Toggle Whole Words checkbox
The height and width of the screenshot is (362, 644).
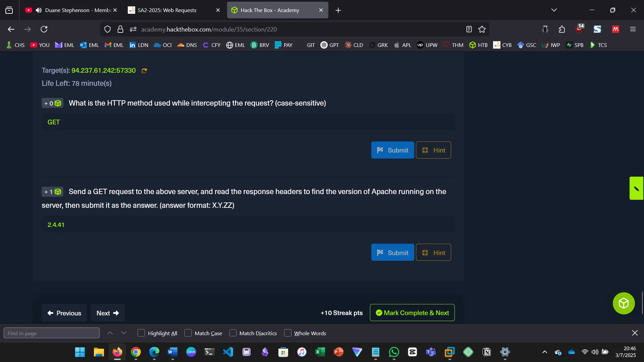[287, 333]
